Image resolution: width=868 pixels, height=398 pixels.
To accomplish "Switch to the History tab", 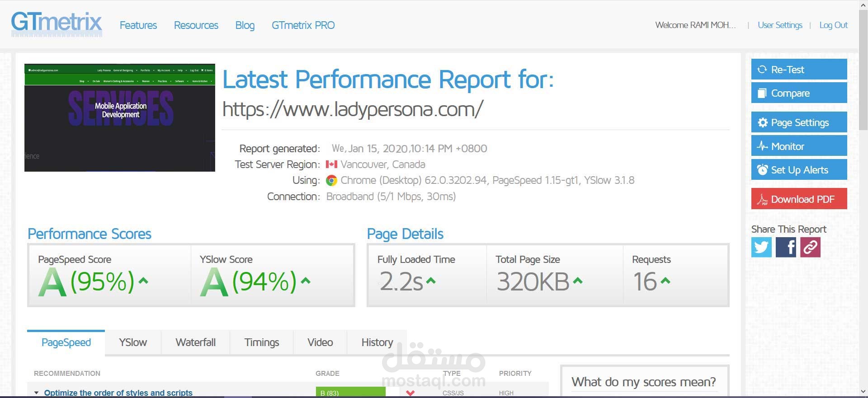I will 377,342.
